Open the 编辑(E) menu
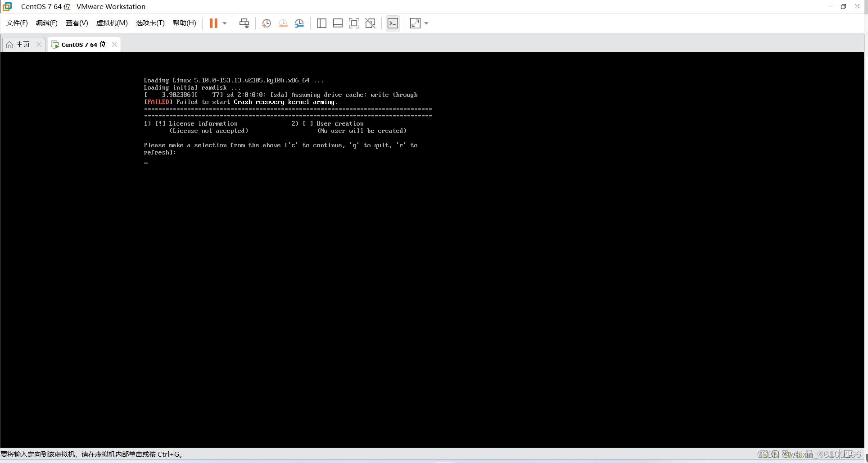 coord(47,23)
